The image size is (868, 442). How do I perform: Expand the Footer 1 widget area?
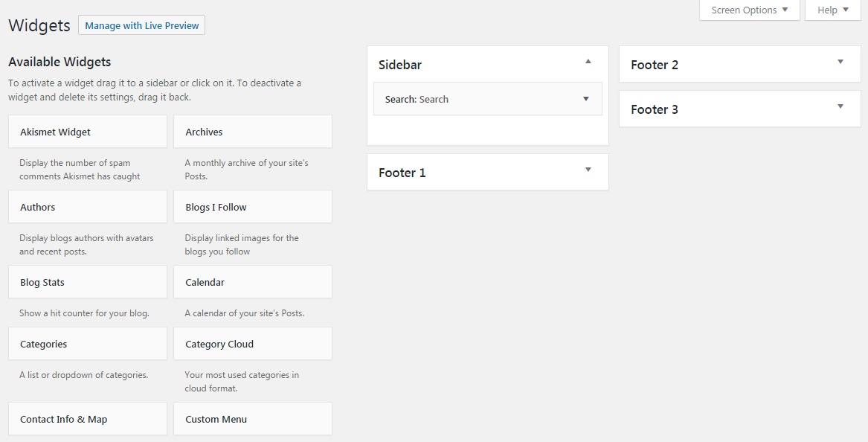coord(588,171)
